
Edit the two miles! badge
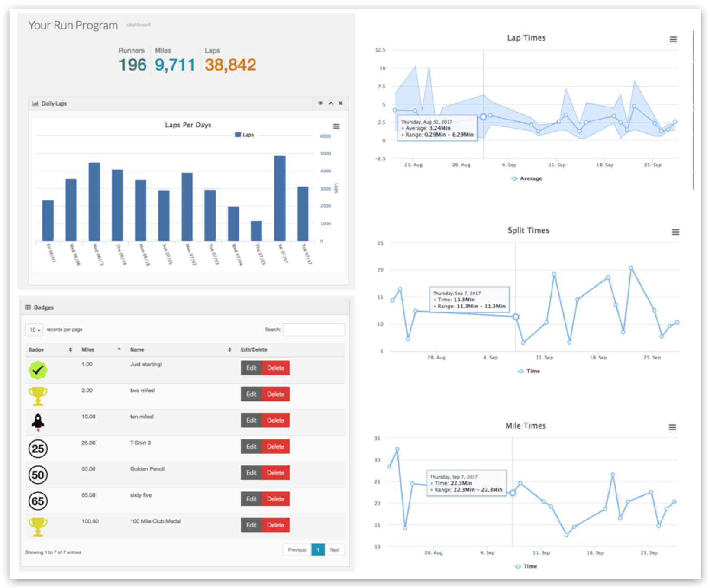pyautogui.click(x=251, y=394)
